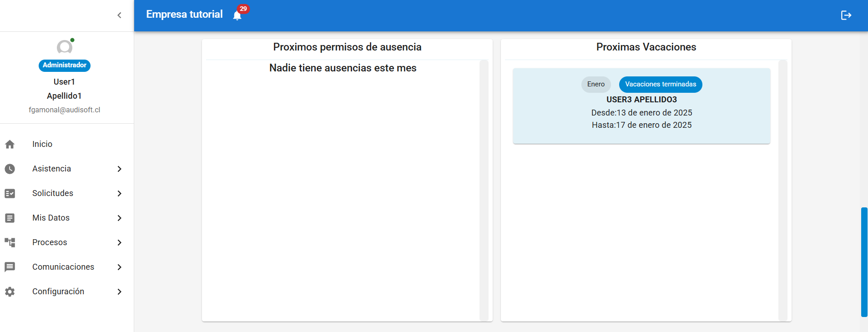The height and width of the screenshot is (332, 868).
Task: Click the Asistencia clock icon
Action: [10, 169]
